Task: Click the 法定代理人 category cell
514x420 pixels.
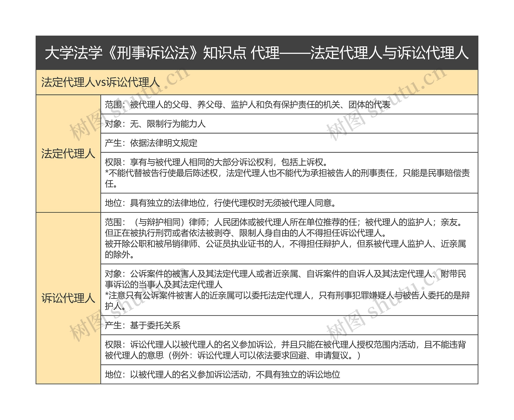Action: [x=68, y=154]
